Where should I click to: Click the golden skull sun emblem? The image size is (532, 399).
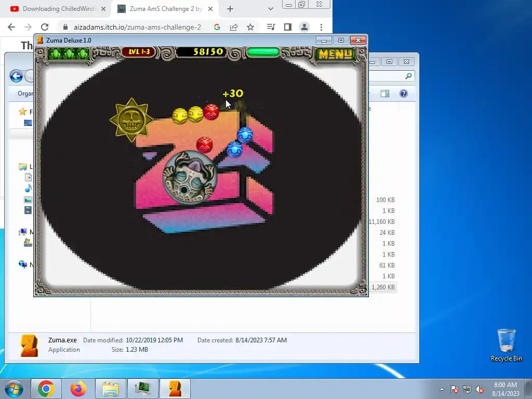(131, 119)
